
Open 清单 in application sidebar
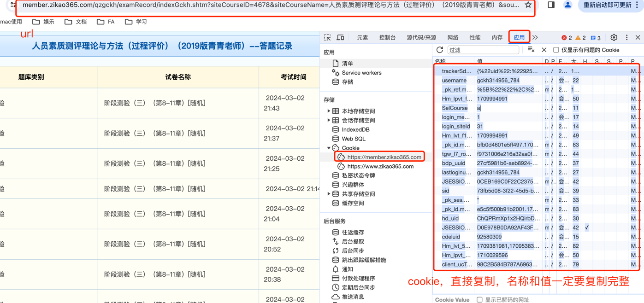point(348,64)
